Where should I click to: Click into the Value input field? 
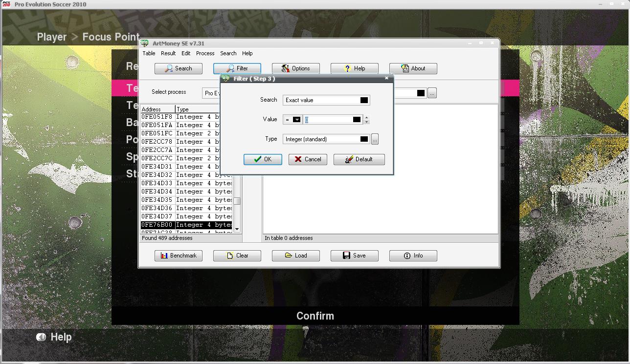click(x=328, y=120)
